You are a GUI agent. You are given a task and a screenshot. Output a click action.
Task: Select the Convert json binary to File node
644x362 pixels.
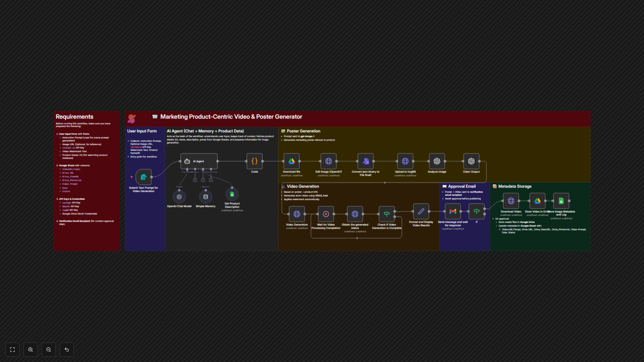pyautogui.click(x=365, y=161)
